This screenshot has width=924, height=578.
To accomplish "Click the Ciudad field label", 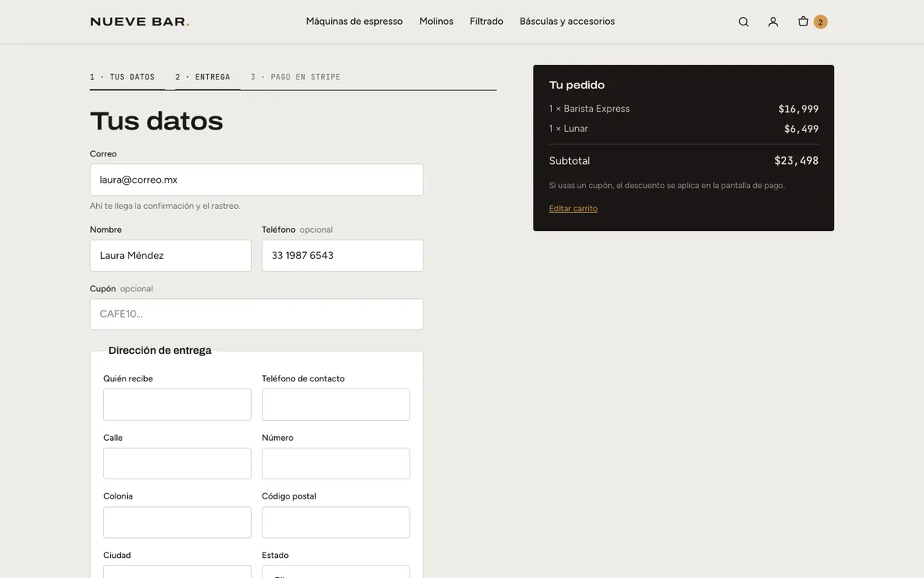I will point(117,556).
